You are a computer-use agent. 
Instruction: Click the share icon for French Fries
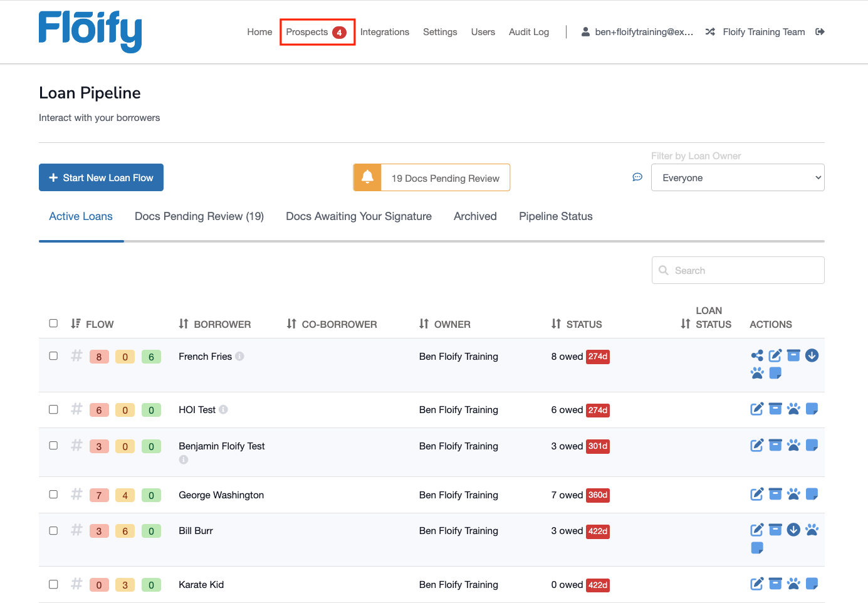(x=757, y=356)
